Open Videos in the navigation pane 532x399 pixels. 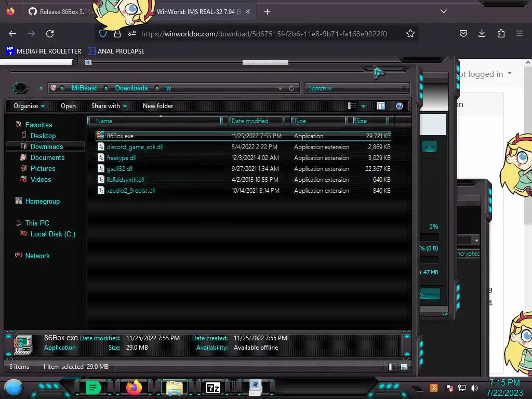(x=41, y=179)
